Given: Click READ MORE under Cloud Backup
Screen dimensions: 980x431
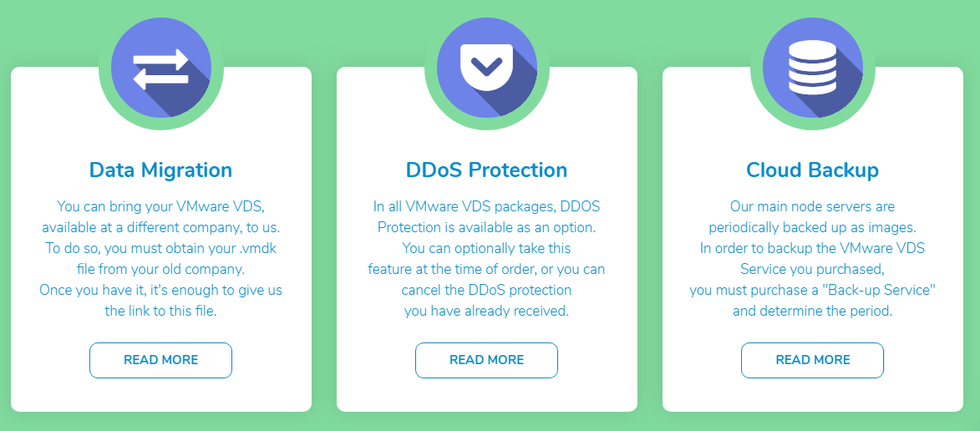Looking at the screenshot, I should [x=813, y=360].
